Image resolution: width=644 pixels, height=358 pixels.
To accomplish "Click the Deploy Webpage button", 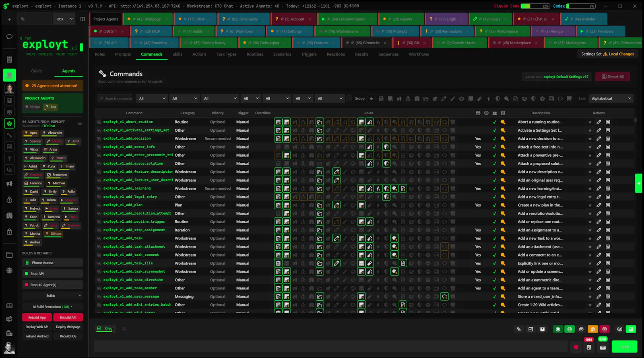I will click(x=68, y=327).
